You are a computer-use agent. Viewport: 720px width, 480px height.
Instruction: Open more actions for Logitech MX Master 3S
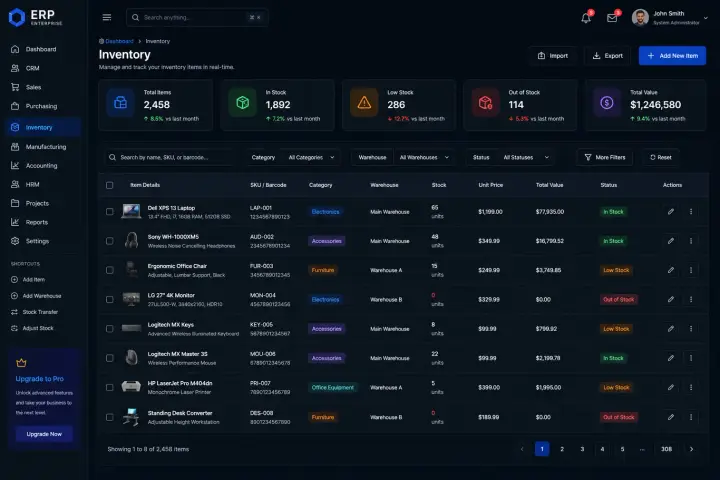click(x=691, y=358)
